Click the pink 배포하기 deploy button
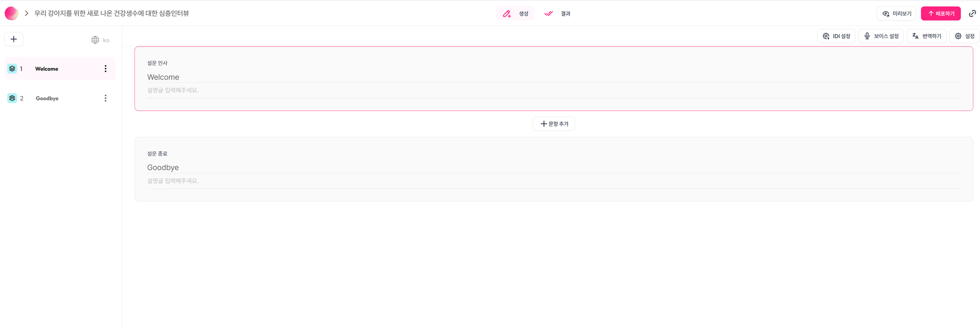 point(941,13)
